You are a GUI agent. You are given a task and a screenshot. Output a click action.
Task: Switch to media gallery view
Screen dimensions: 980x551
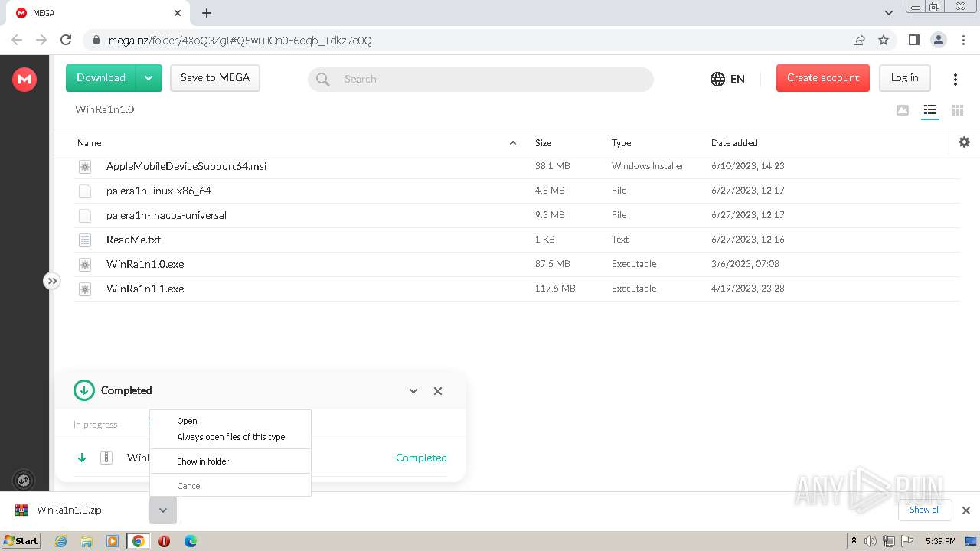click(903, 110)
